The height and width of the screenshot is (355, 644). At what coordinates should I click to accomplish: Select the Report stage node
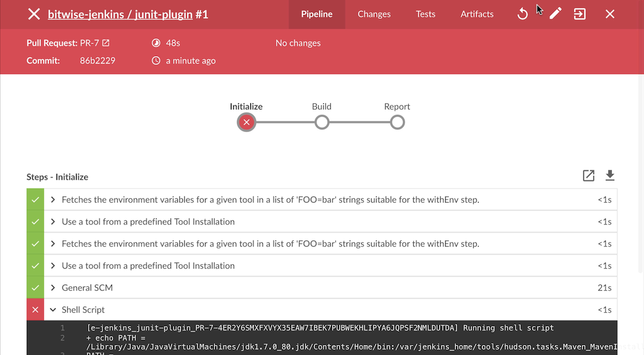397,122
